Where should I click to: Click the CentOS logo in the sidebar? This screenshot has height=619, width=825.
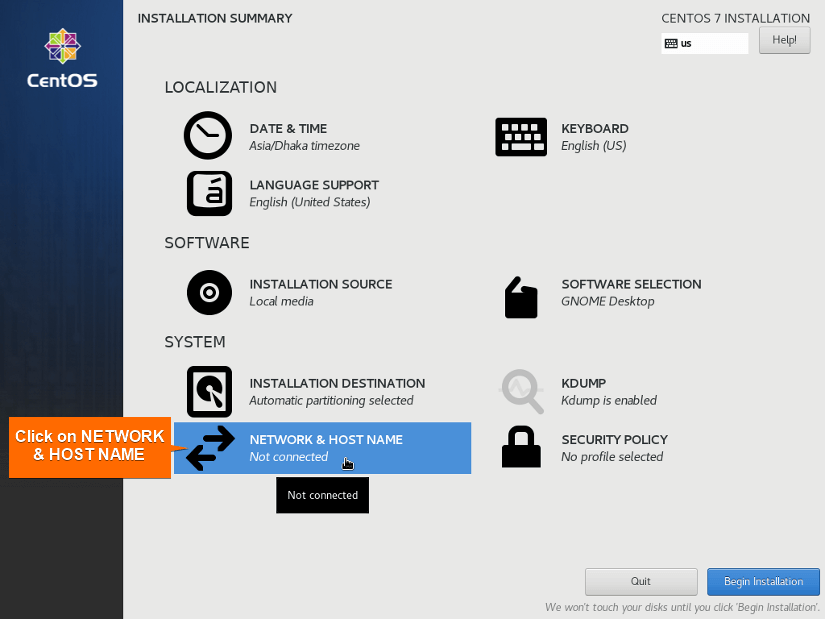(62, 58)
